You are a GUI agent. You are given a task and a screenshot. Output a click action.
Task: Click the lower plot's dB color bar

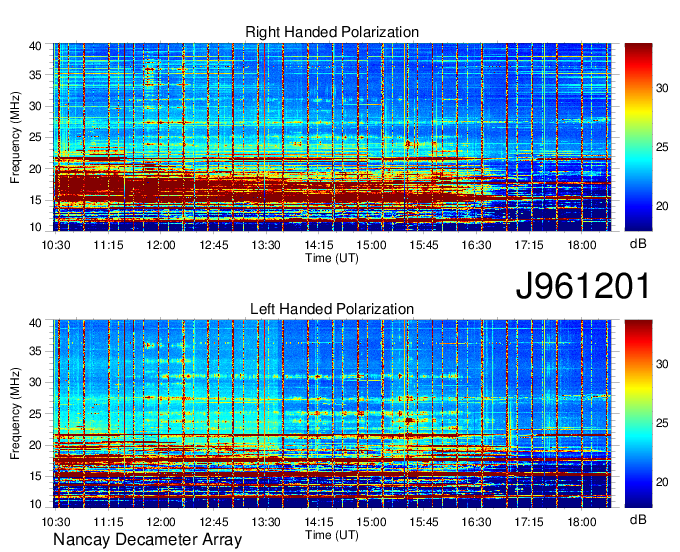tap(638, 414)
